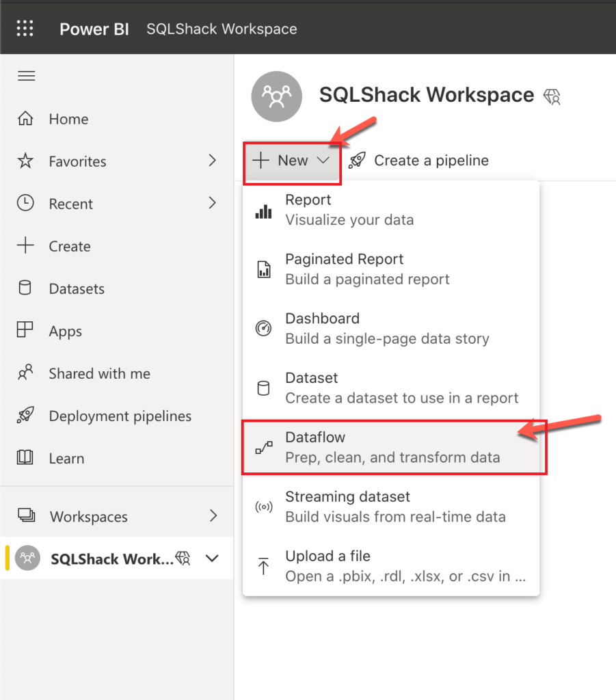Screen dimensions: 616x700
Task: Click the rocket icon beside Create a pipeline
Action: tap(357, 160)
